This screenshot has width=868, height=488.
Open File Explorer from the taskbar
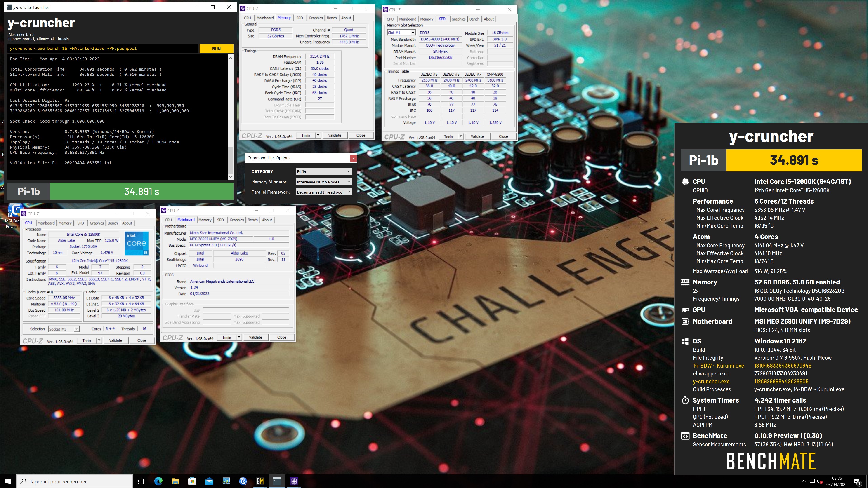click(175, 481)
